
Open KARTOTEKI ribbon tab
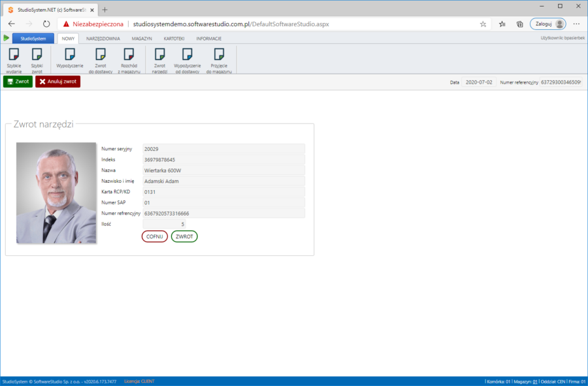point(174,39)
